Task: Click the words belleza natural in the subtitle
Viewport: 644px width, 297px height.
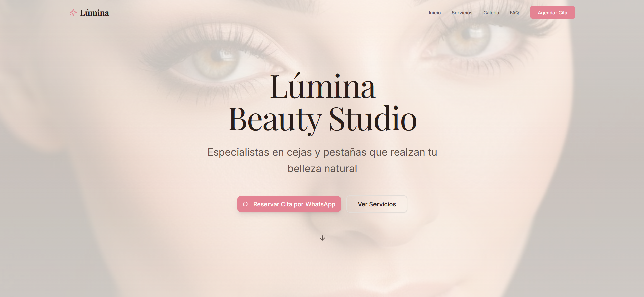Action: tap(322, 169)
